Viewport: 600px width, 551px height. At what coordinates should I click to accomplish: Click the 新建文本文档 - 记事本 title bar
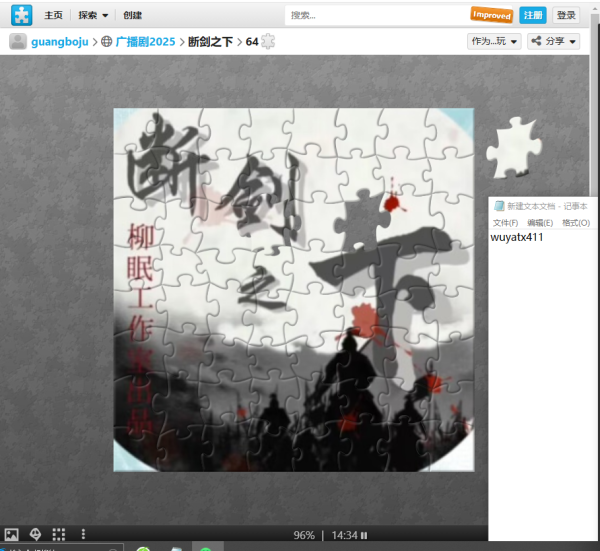[x=547, y=206]
